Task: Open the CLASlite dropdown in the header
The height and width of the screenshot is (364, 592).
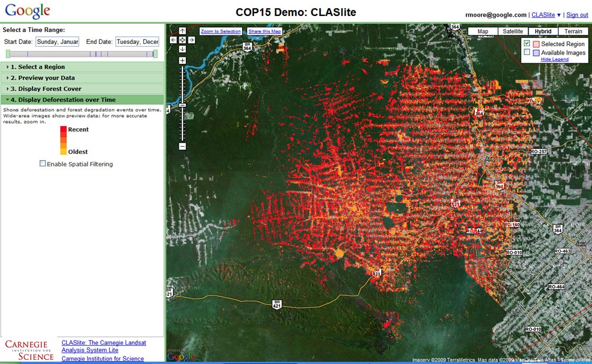Action: pyautogui.click(x=546, y=15)
